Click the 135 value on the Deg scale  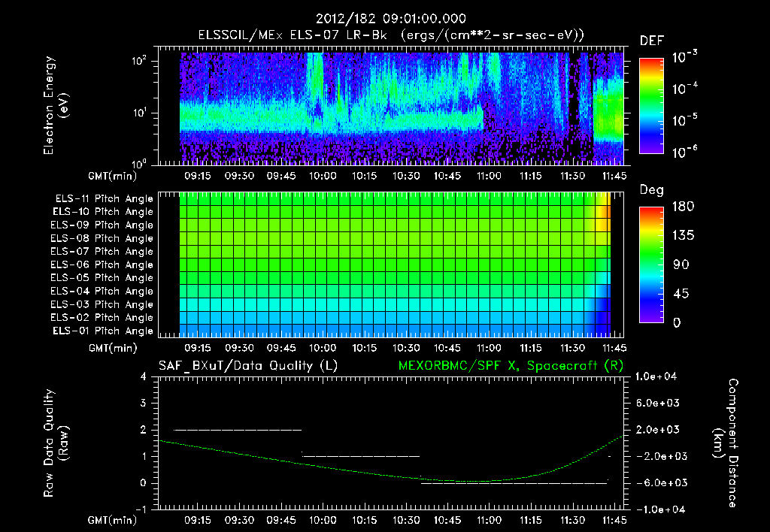[x=683, y=236]
